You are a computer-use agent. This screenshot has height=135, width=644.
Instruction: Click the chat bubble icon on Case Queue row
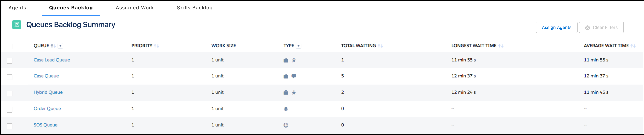tap(294, 76)
